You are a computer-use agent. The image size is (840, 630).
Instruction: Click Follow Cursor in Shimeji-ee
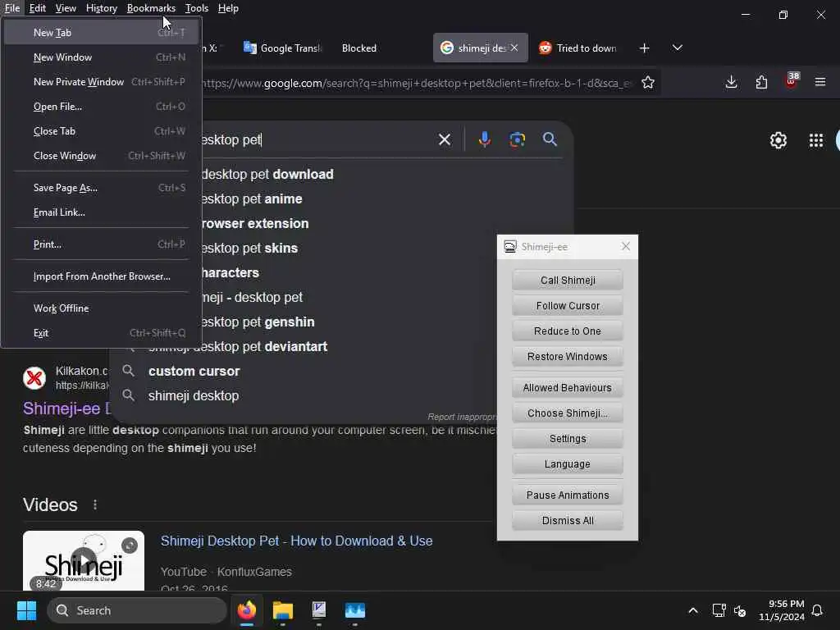(x=568, y=306)
